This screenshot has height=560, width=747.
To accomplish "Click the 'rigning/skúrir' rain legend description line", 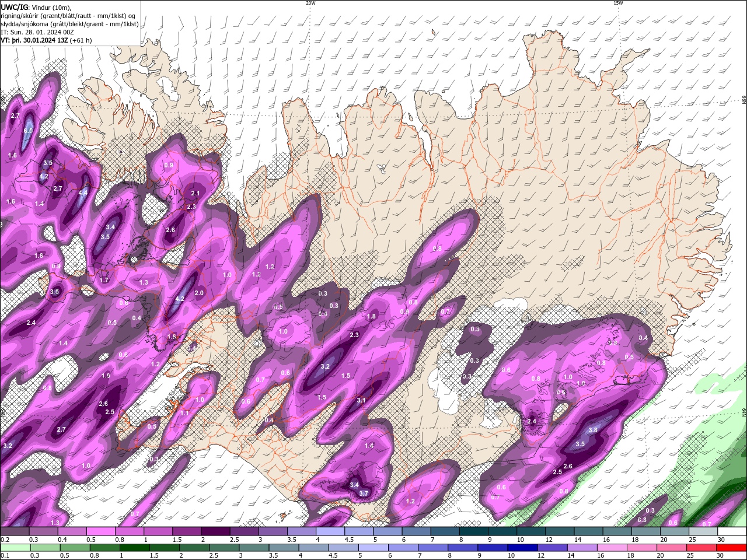I will click(68, 15).
